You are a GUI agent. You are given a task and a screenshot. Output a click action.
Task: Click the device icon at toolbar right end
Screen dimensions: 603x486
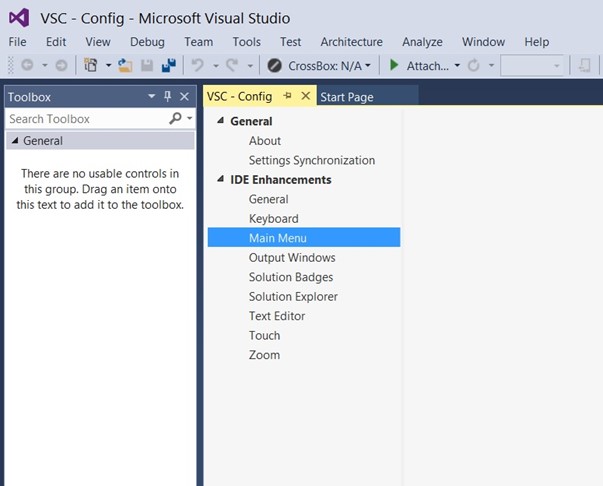pyautogui.click(x=585, y=65)
